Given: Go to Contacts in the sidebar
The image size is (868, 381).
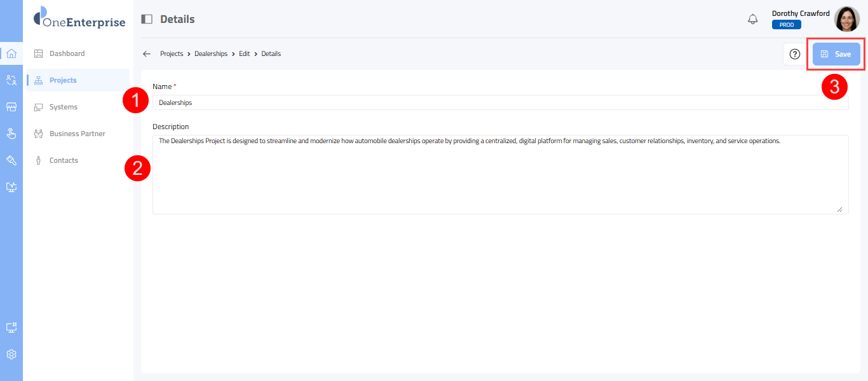Looking at the screenshot, I should coord(64,160).
